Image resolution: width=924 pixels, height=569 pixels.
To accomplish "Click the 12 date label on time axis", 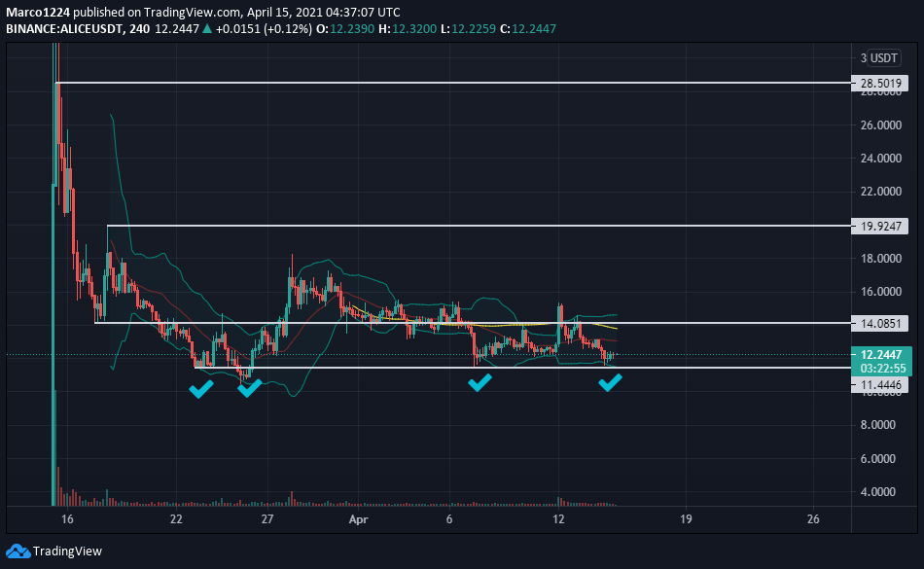I will [558, 519].
